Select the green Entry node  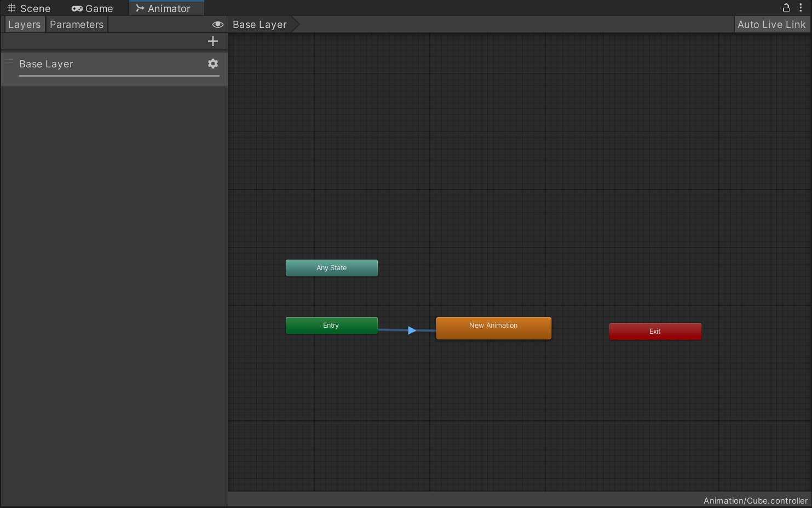click(x=331, y=326)
